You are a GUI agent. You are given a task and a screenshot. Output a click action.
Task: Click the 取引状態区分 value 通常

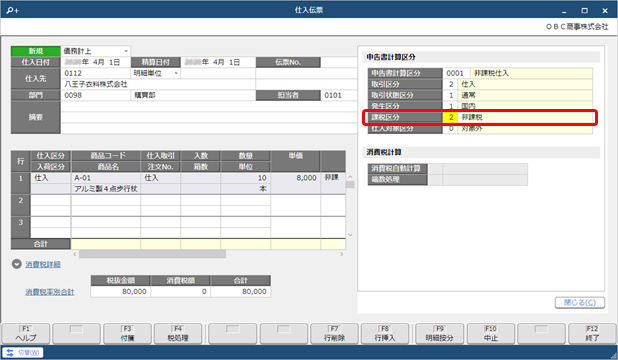[x=525, y=95]
